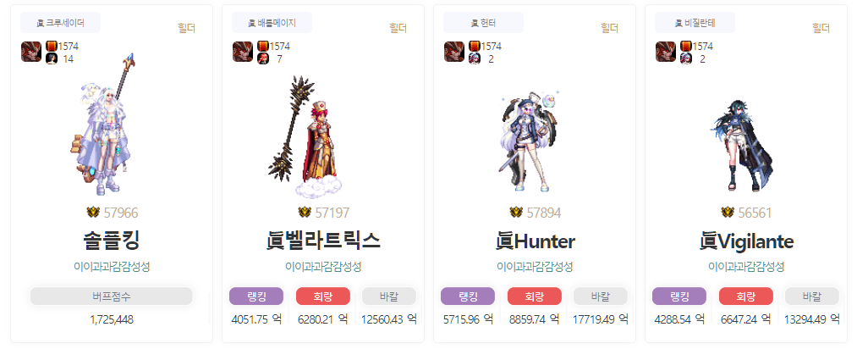Open the 솔플킹 character name link
Viewport: 868px width, 349px height.
[112, 241]
